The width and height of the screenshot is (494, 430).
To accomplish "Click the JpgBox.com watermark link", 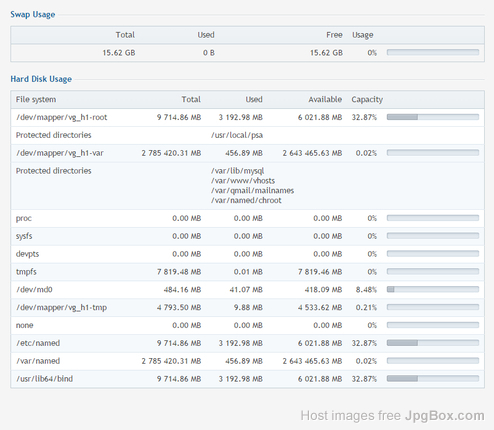I will [445, 416].
